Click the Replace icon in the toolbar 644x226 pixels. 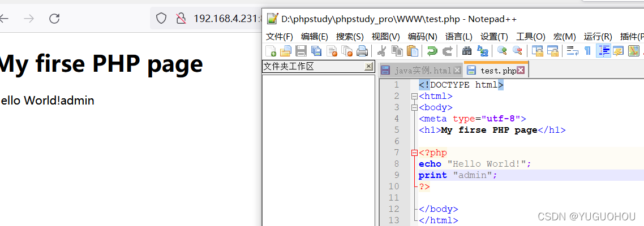coord(482,51)
